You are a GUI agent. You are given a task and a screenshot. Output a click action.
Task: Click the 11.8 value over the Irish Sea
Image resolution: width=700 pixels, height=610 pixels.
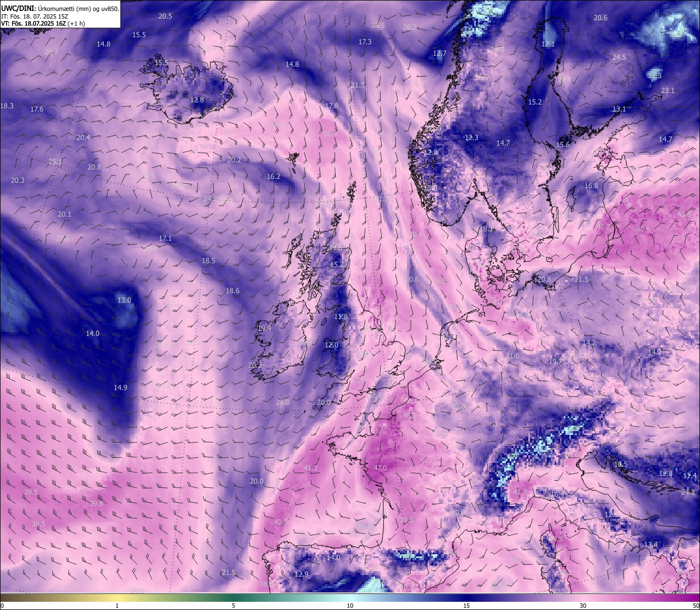[341, 316]
